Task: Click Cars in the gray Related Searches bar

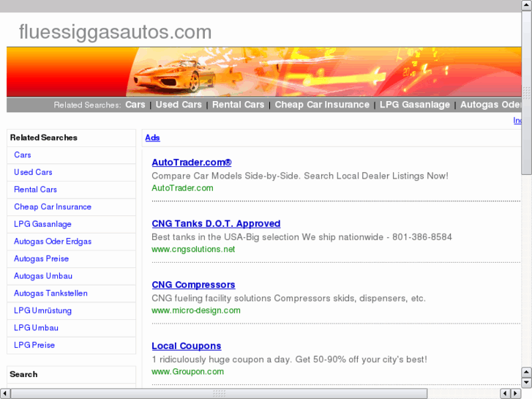Action: pos(135,105)
